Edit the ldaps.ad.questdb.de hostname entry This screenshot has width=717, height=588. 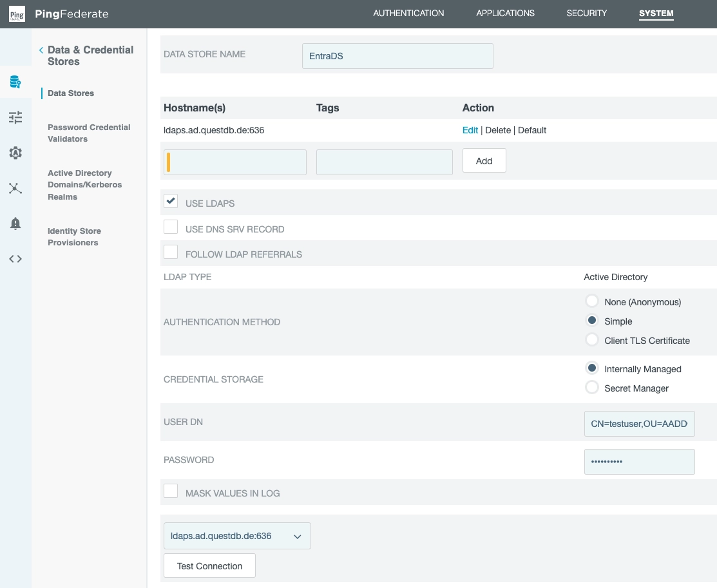pos(470,130)
